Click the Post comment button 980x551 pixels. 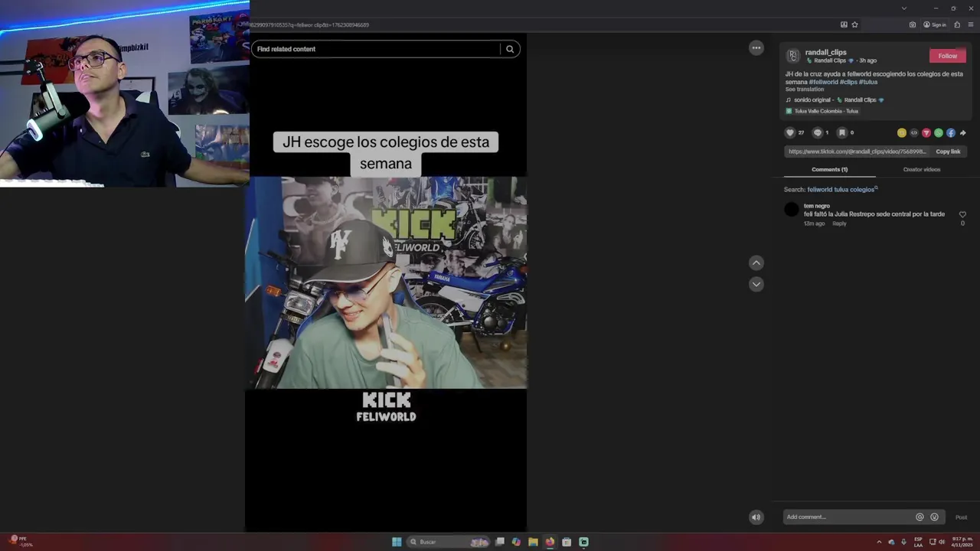coord(961,517)
